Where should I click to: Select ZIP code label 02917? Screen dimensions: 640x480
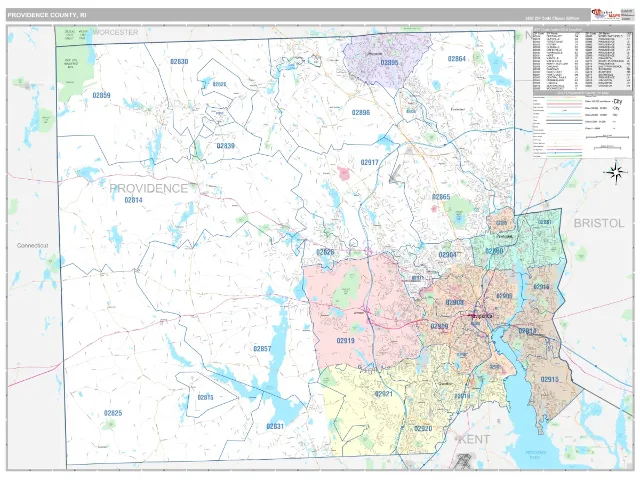[x=369, y=162]
